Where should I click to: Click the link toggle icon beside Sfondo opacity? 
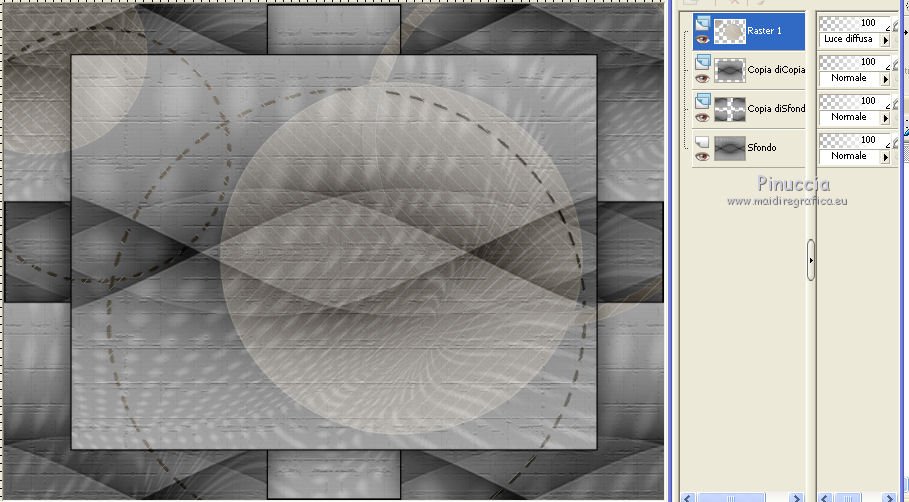896,141
